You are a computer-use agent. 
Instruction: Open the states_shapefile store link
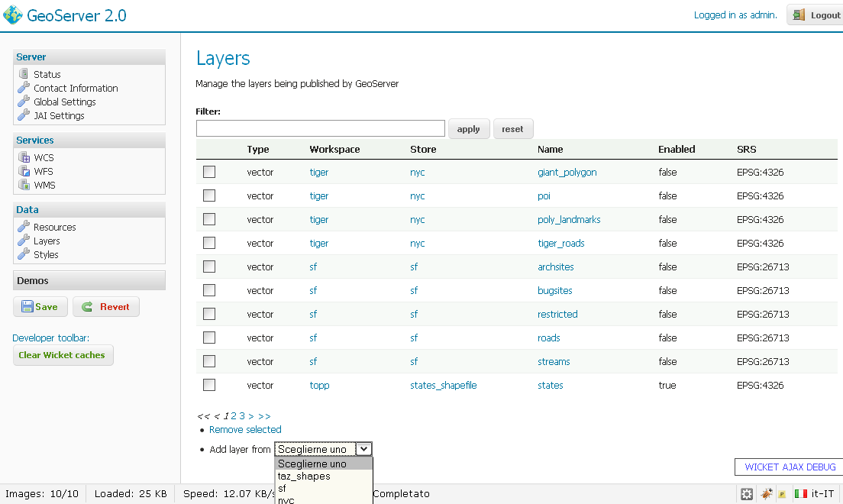click(444, 385)
